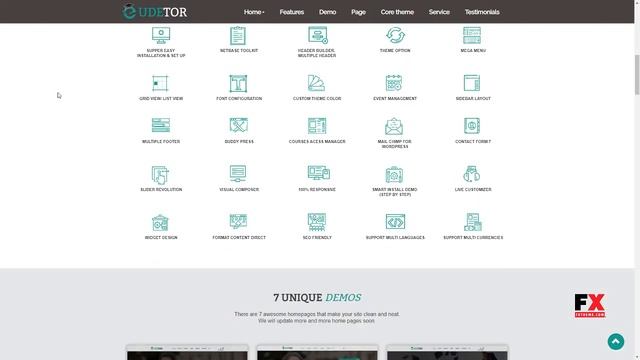Open the second demo homepage thumbnail
This screenshot has width=640, height=360.
coord(318,352)
